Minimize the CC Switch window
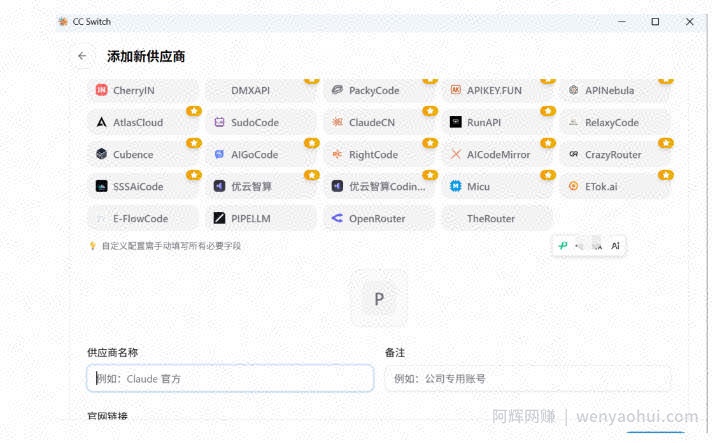The height and width of the screenshot is (443, 715). 622,21
